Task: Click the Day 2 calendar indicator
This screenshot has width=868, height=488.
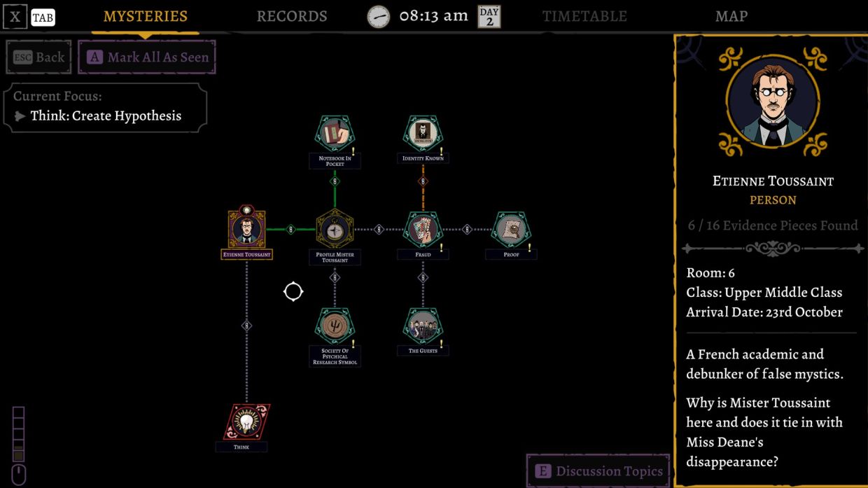Action: (x=489, y=16)
